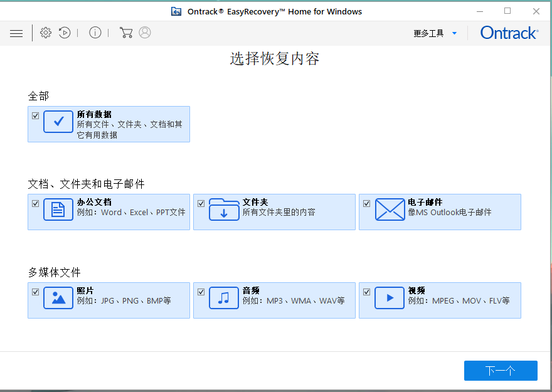The height and width of the screenshot is (392, 552).
Task: Click the 所有数据 checkmark tile icon
Action: 58,122
